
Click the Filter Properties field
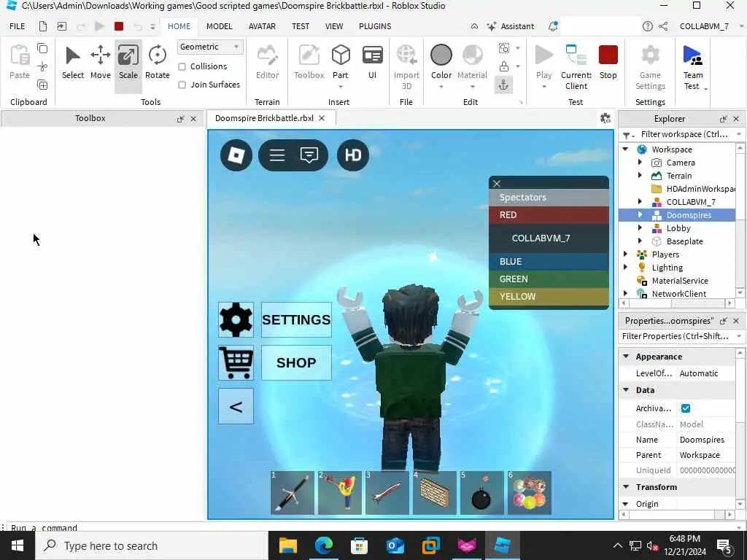676,336
